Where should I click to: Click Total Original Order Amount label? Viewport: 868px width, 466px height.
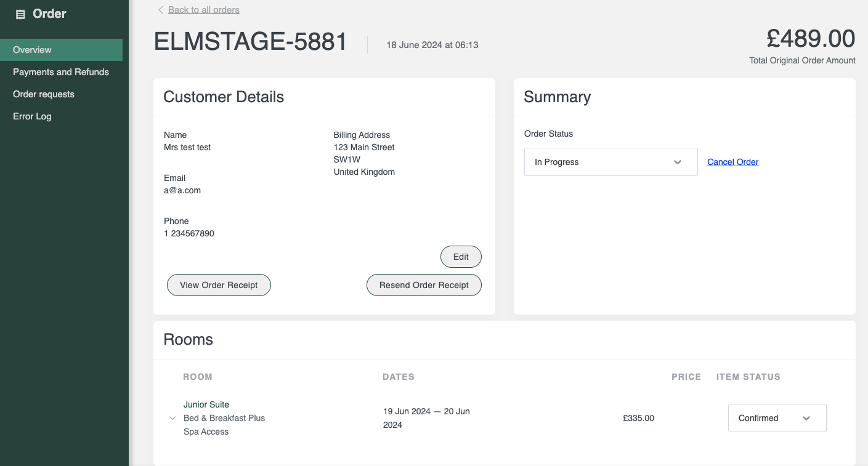point(802,60)
